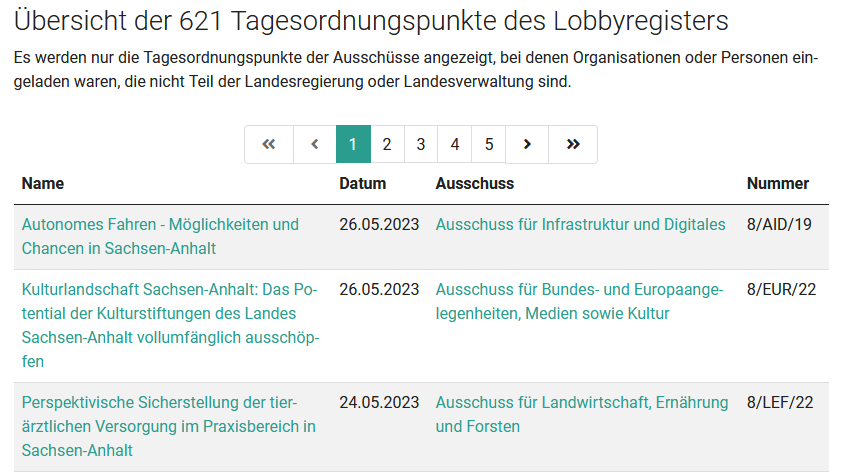
Task: Open 'Ausschuss für Bundes- und Europaangelegenheiten' link
Action: tap(580, 302)
